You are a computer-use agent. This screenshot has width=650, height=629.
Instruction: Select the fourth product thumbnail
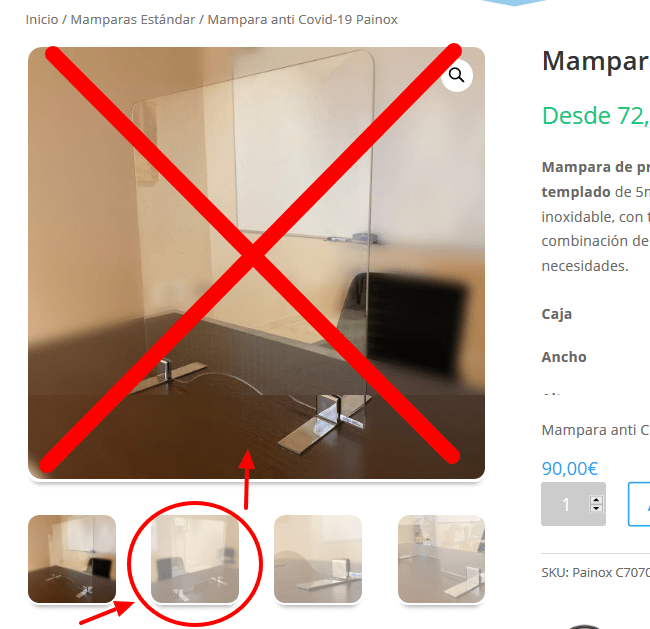[x=441, y=559]
